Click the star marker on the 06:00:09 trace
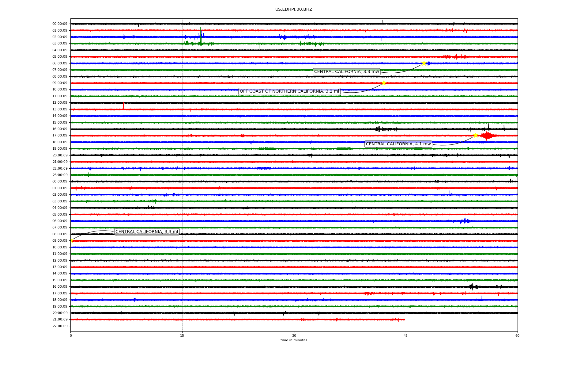This screenshot has height=368, width=588. click(x=424, y=63)
